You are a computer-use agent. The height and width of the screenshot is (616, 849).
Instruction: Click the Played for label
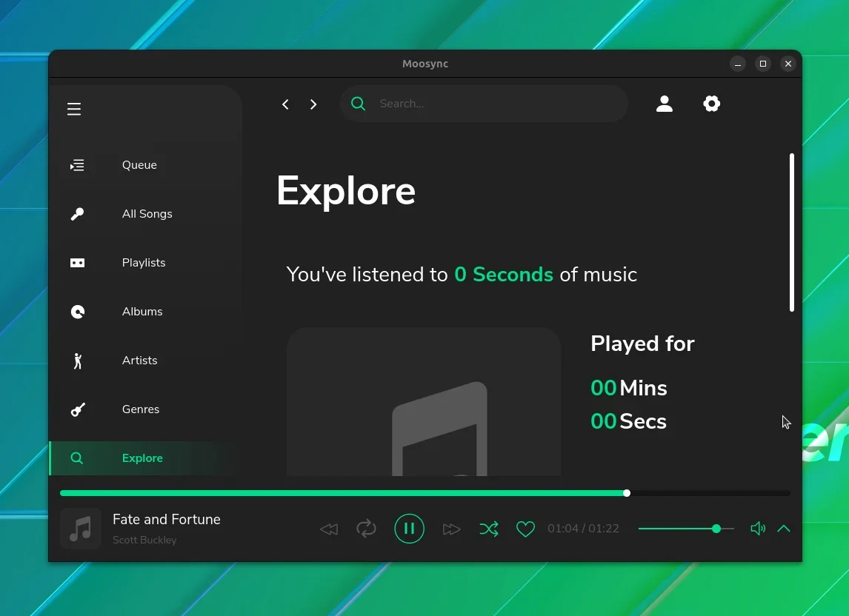click(642, 344)
